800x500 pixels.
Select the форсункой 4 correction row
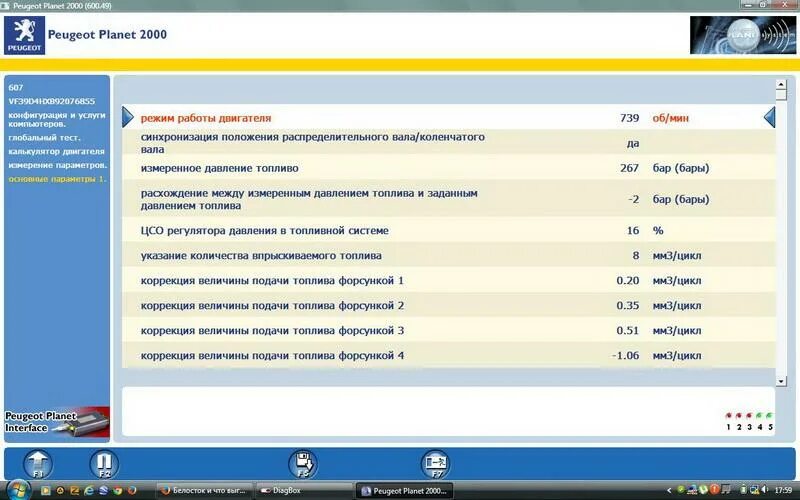click(x=448, y=355)
